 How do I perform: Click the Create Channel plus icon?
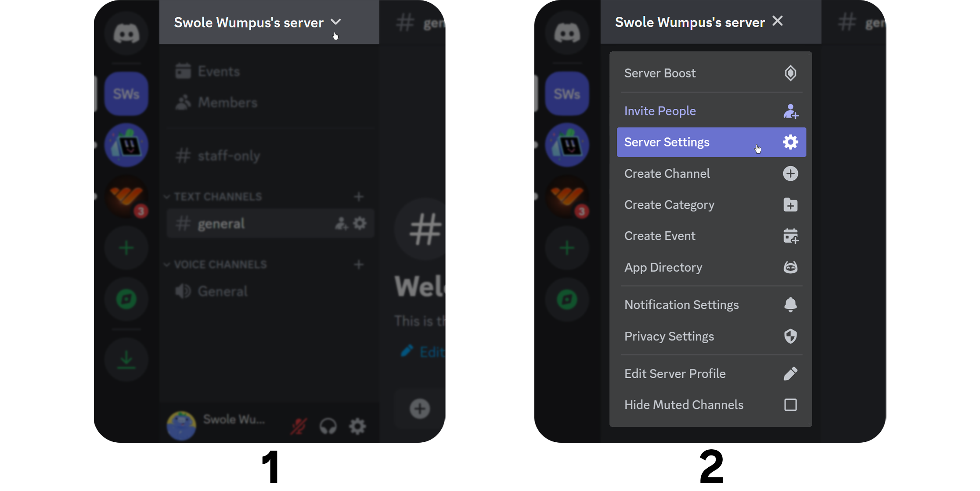pyautogui.click(x=790, y=174)
